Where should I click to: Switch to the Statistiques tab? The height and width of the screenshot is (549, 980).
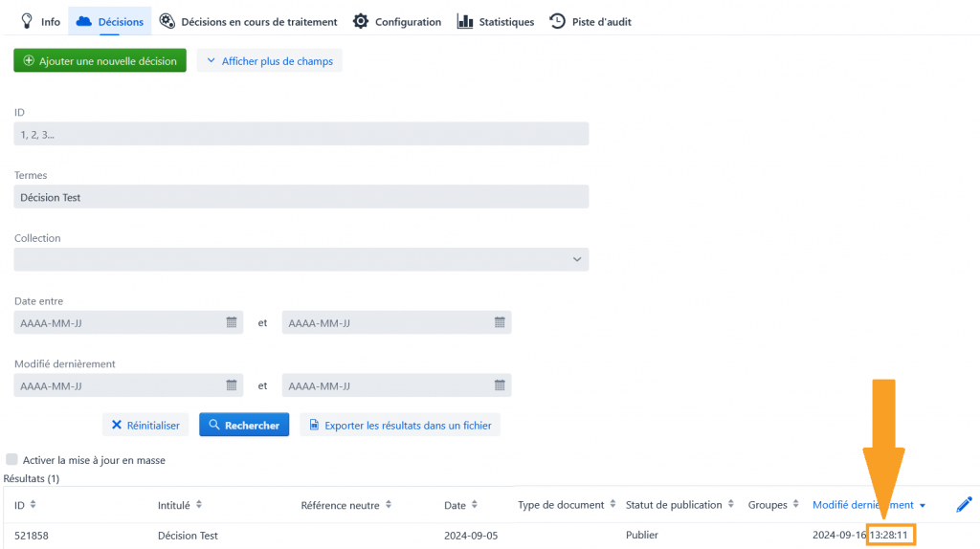496,21
